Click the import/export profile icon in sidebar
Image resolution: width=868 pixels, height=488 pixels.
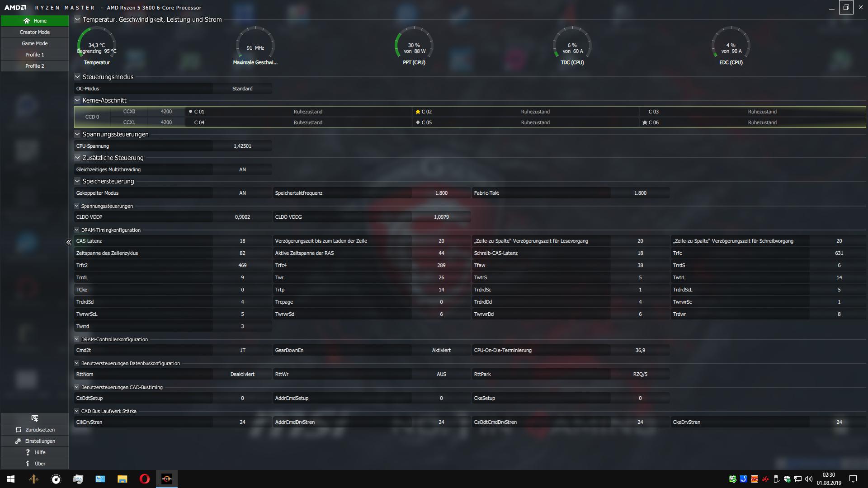(x=35, y=418)
